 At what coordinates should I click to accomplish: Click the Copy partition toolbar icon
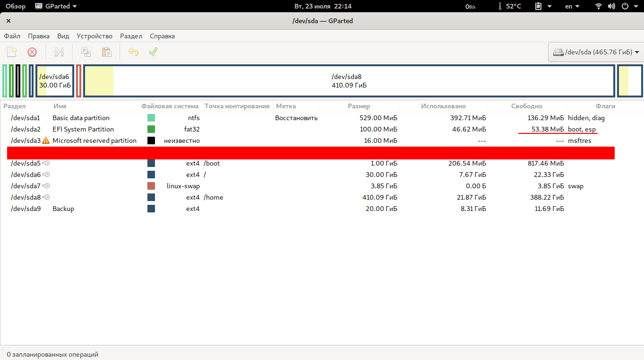tap(86, 52)
